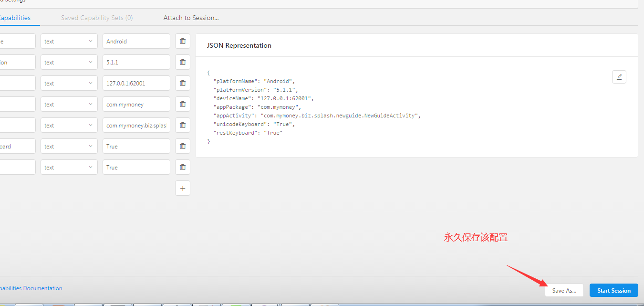Viewport: 644px width, 306px height.
Task: Click the 5.1.1 value field
Action: point(136,62)
